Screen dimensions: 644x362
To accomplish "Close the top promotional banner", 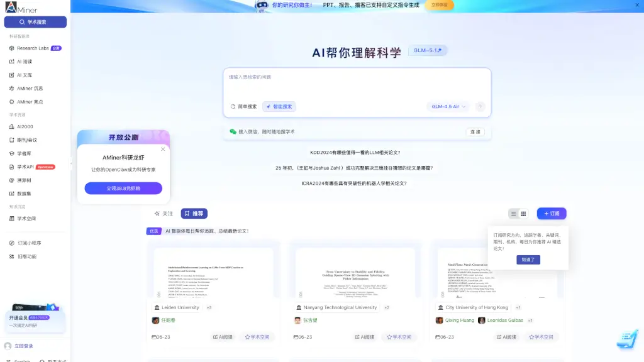I will click(637, 5).
